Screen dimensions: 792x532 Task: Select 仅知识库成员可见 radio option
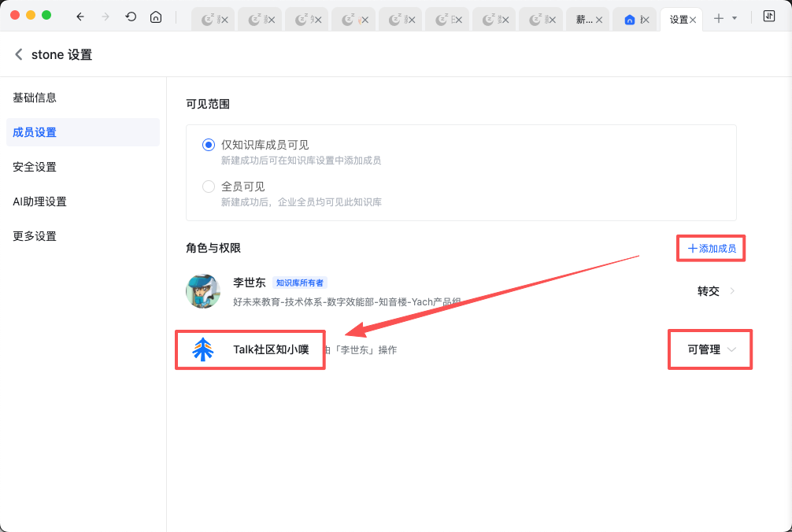(x=209, y=145)
